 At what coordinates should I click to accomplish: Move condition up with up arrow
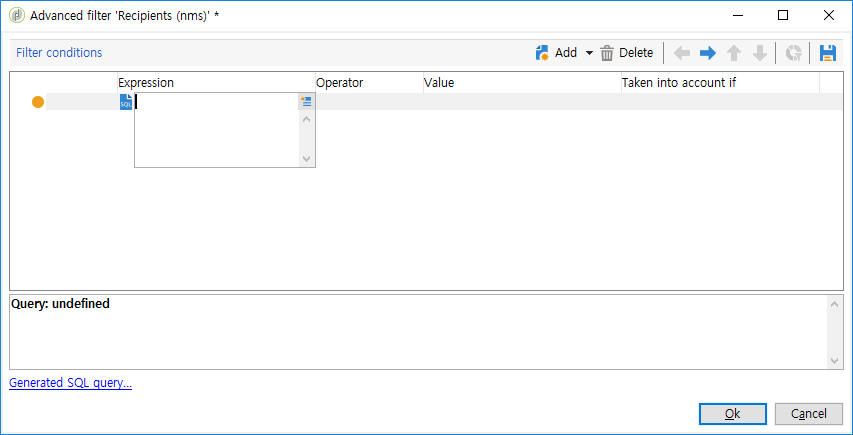(734, 53)
